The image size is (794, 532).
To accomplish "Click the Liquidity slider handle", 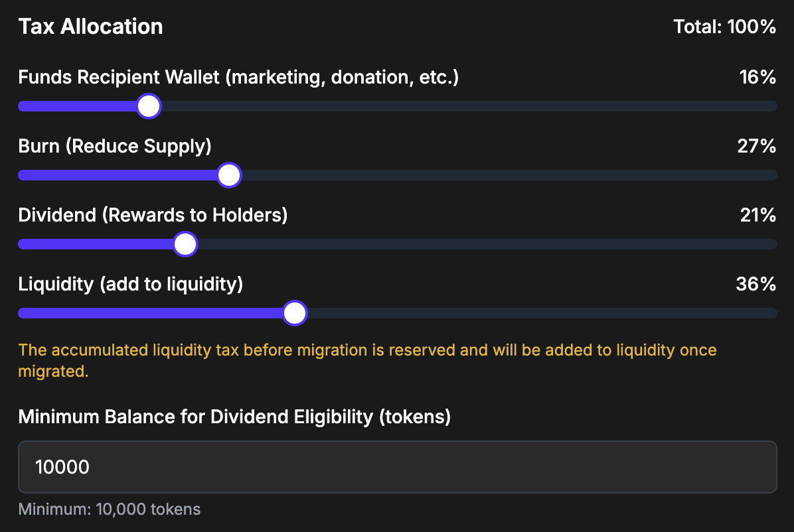I will 294,313.
